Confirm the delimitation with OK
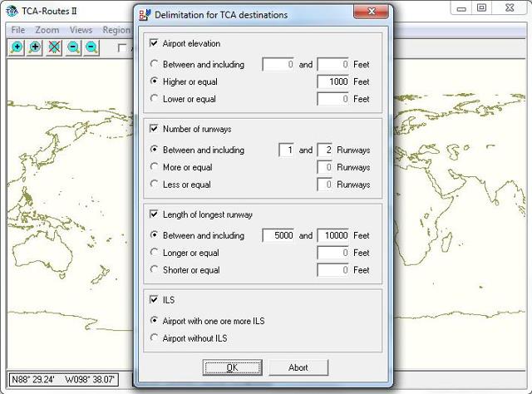Screen dimensions: 532x394 (x=233, y=367)
